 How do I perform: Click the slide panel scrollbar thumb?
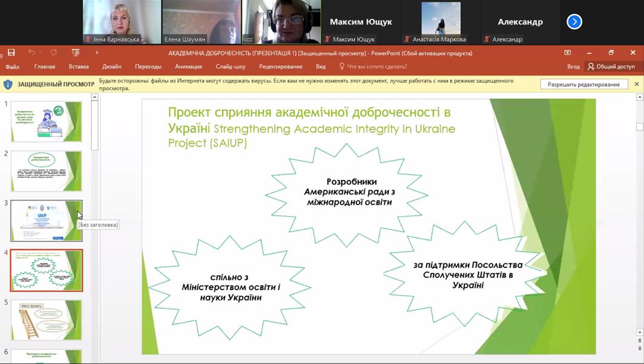pyautogui.click(x=94, y=126)
